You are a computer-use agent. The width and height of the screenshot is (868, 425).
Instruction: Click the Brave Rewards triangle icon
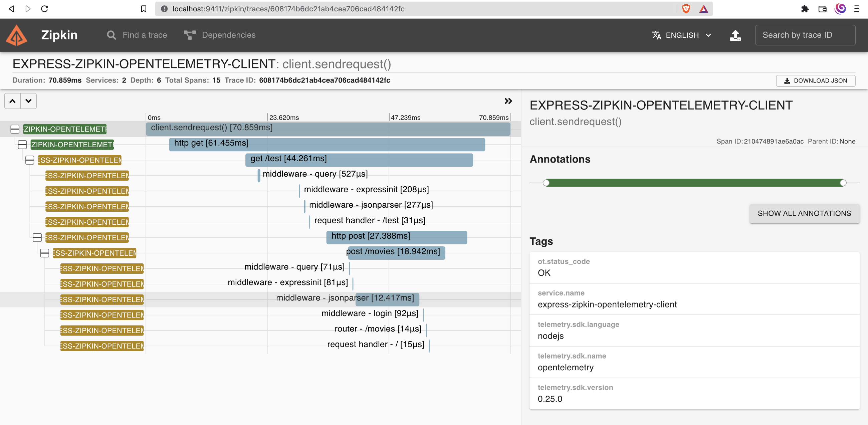coord(703,9)
